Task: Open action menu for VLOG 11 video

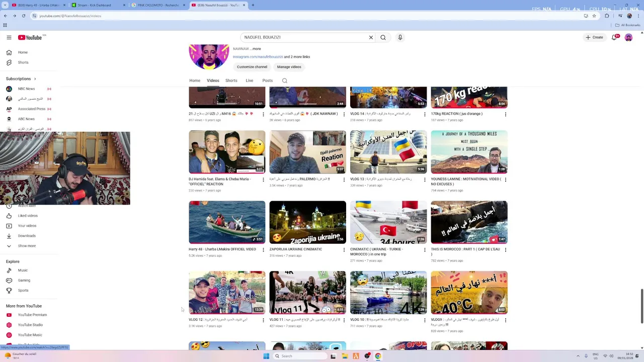Action: point(344,320)
